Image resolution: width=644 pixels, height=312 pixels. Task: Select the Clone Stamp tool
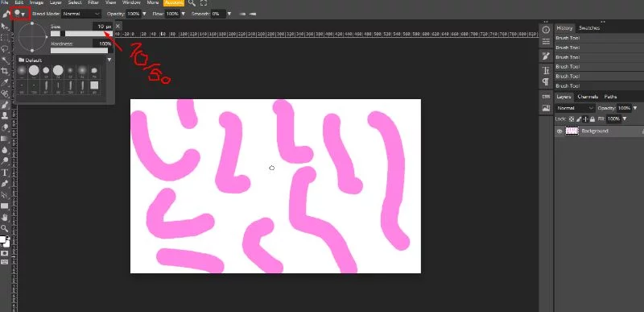(5, 116)
